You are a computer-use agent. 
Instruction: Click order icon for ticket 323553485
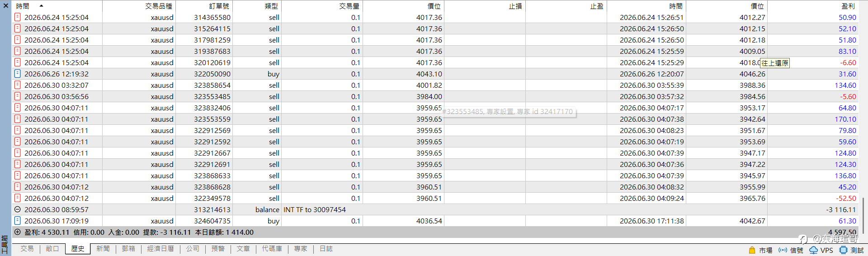pyautogui.click(x=18, y=96)
